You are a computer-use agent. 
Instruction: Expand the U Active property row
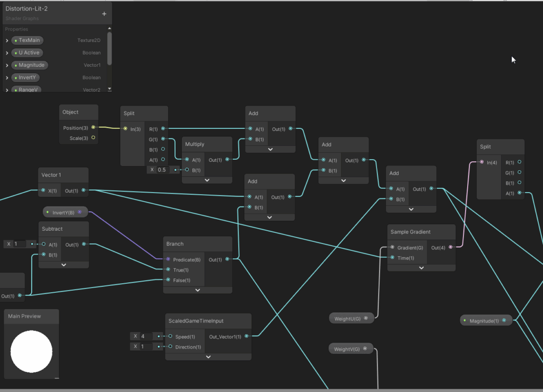click(7, 53)
